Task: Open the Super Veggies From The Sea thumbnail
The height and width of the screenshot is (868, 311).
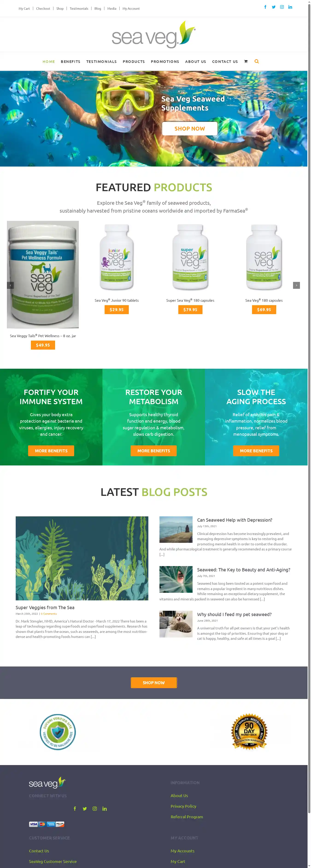Action: [82, 558]
